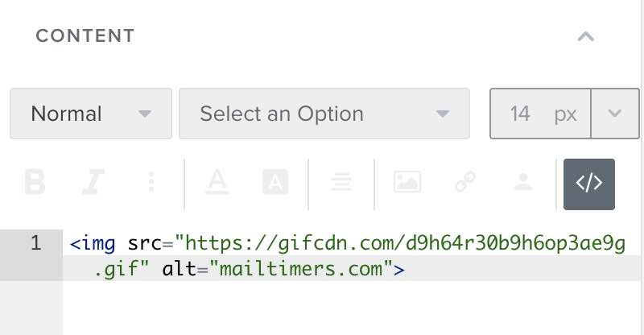Image resolution: width=644 pixels, height=335 pixels.
Task: Select the text background highlight icon
Action: pyautogui.click(x=275, y=183)
